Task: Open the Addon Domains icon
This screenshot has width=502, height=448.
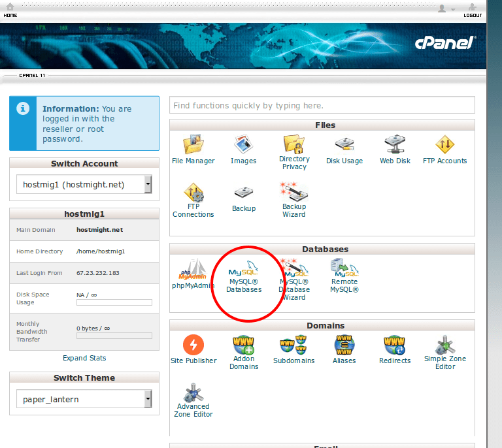Action: click(243, 345)
